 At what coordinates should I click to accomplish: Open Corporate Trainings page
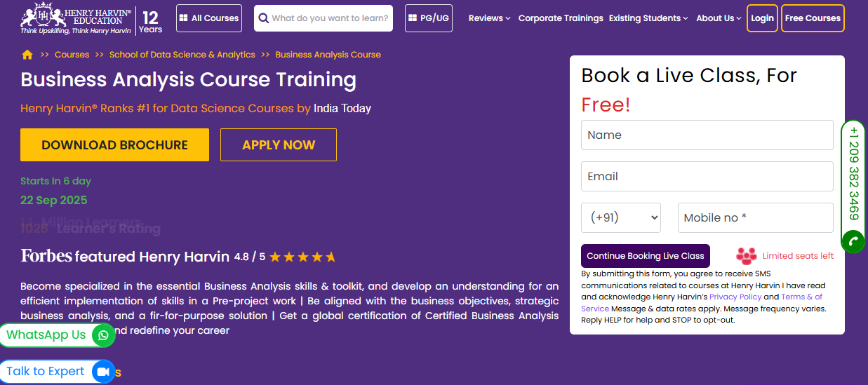(x=561, y=18)
